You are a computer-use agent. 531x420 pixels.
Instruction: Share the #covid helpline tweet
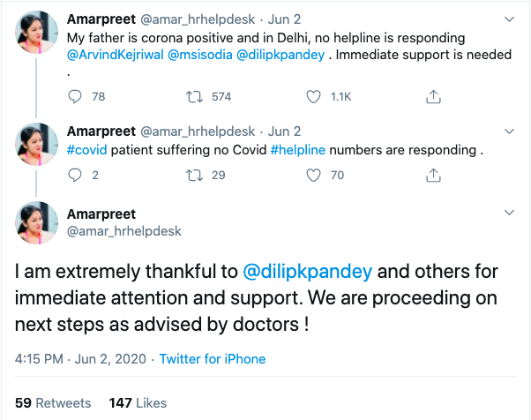tap(433, 175)
